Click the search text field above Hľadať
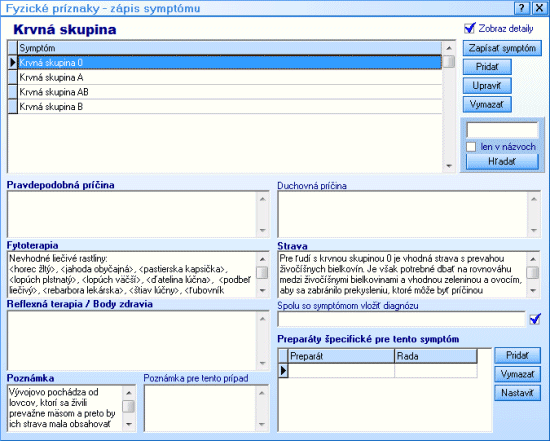The image size is (550, 441). pyautogui.click(x=502, y=130)
